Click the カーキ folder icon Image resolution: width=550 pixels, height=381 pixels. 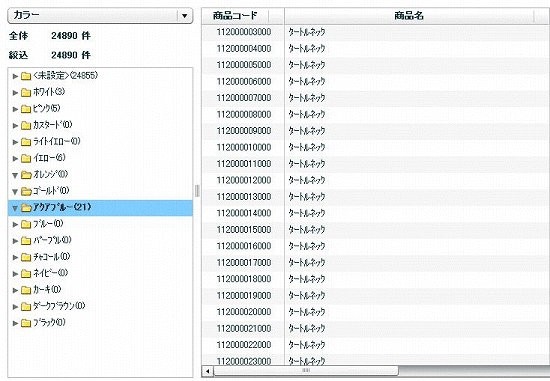point(26,290)
